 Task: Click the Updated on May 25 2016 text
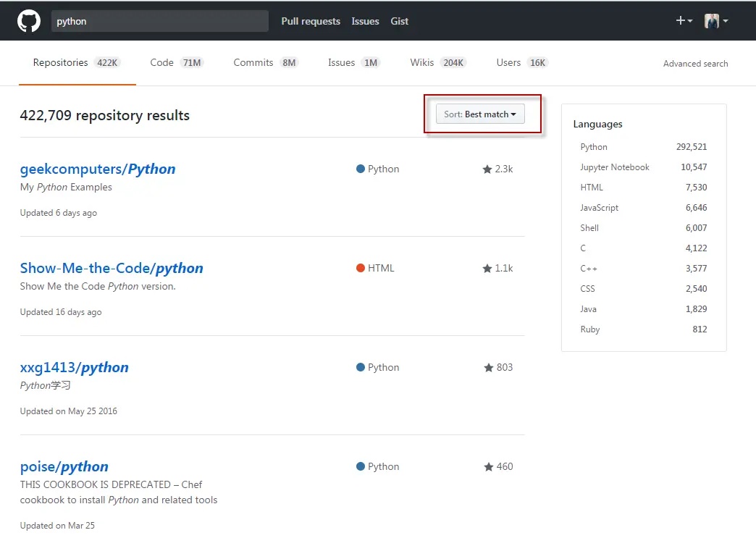coord(69,411)
